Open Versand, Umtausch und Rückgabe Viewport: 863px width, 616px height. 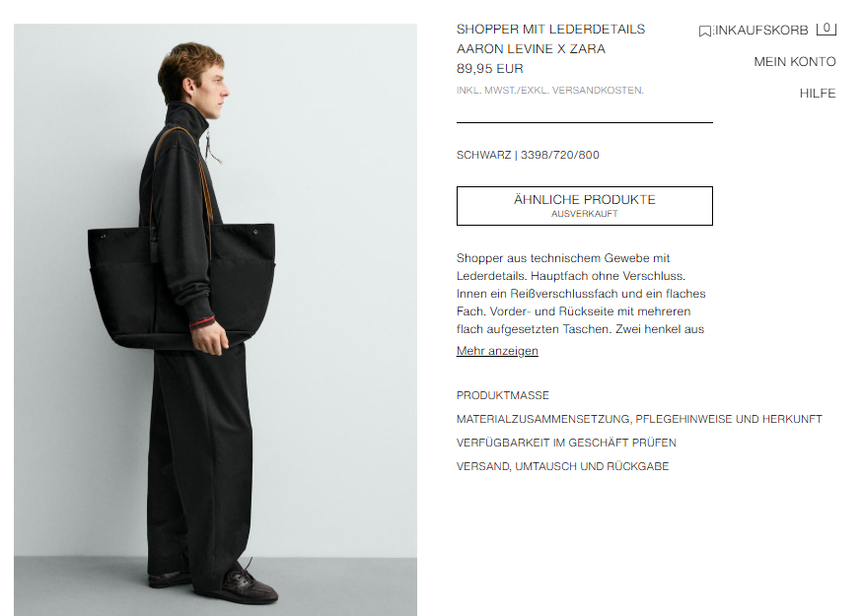point(562,466)
